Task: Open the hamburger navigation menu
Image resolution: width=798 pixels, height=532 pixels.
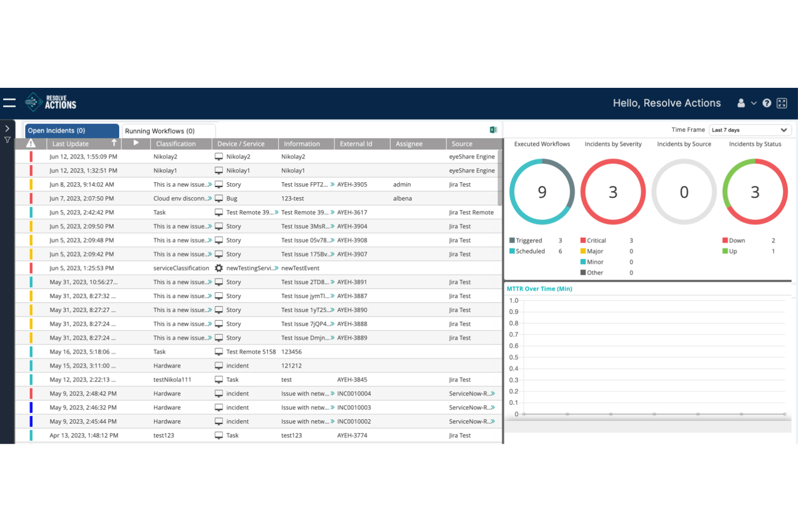Action: [x=9, y=102]
